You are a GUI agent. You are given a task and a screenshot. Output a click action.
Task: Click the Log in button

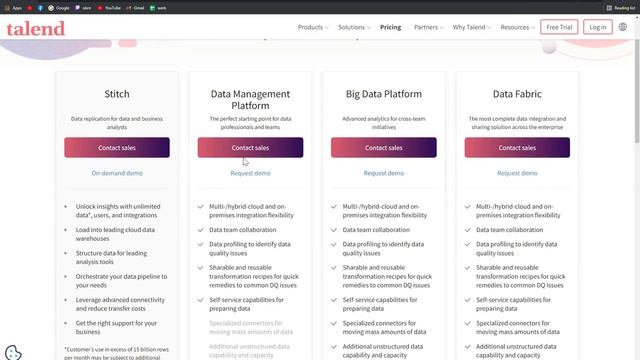point(598,27)
